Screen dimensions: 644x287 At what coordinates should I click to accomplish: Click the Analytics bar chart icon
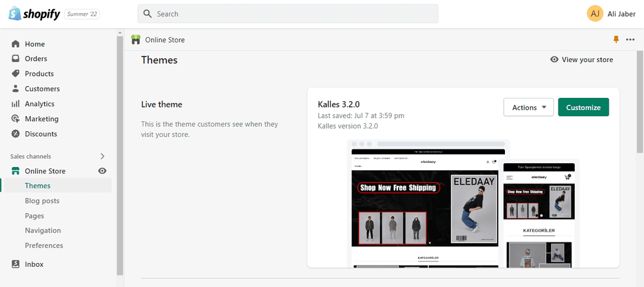(16, 104)
